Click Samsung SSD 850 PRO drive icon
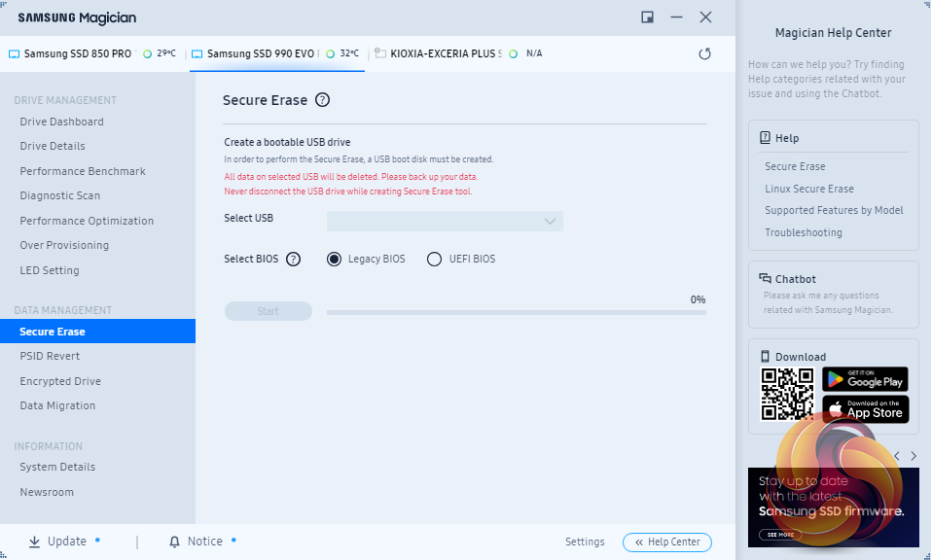Screen dimensions: 932x560 point(14,54)
